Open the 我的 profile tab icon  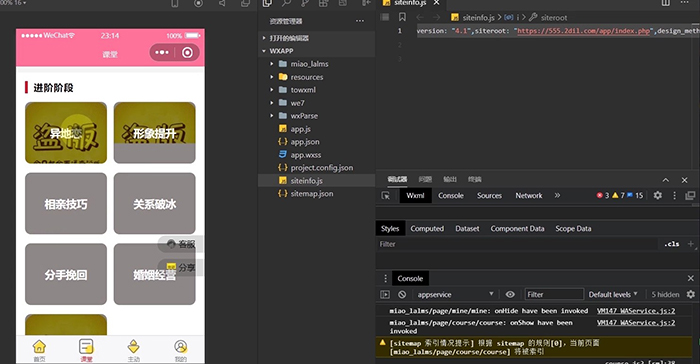[180, 347]
